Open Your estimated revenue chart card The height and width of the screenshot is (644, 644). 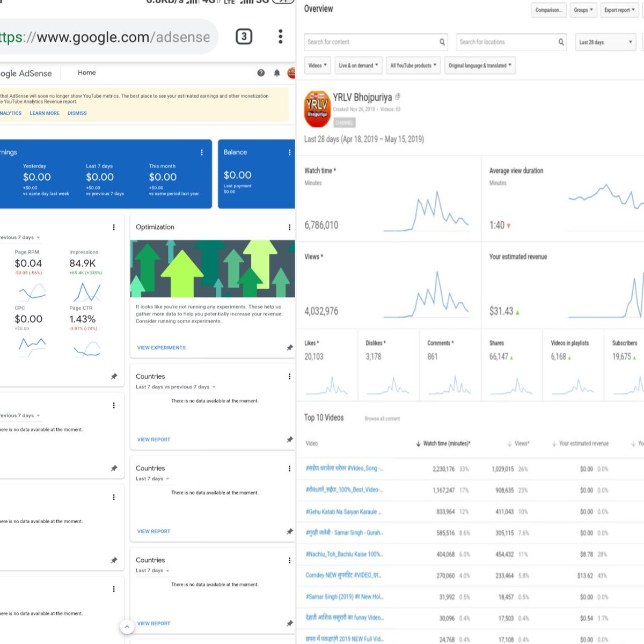[x=563, y=286]
